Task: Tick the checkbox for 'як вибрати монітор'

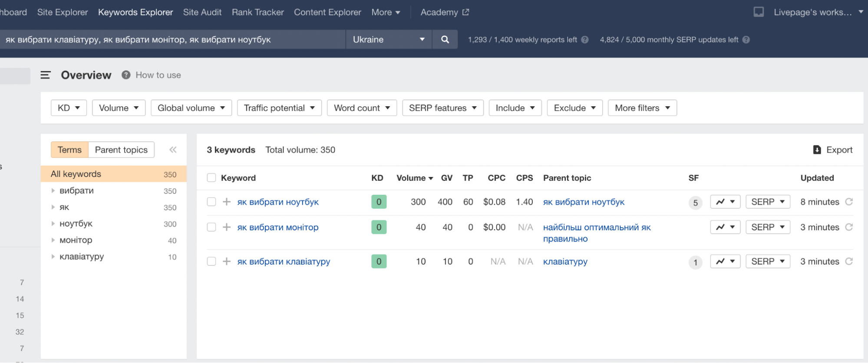Action: point(211,227)
